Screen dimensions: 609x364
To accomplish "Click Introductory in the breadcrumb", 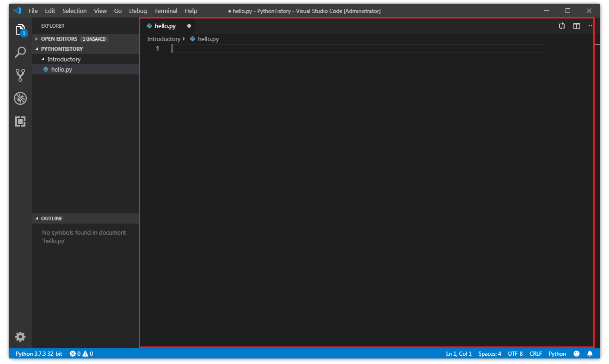I will click(x=164, y=39).
